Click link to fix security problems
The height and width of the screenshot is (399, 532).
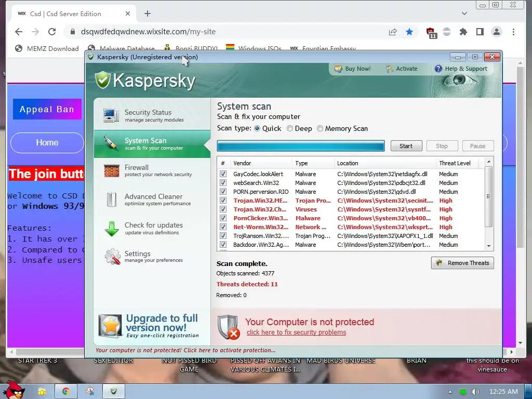coord(296,332)
